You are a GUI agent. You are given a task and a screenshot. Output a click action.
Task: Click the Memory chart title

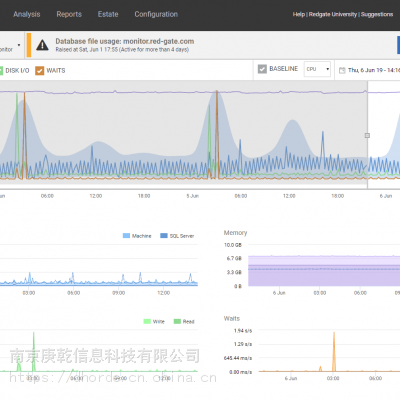[235, 233]
